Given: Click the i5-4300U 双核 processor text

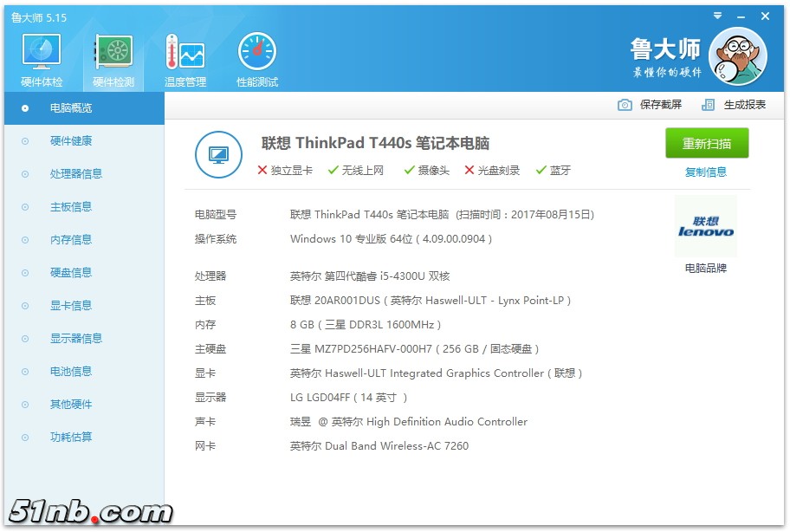Looking at the screenshot, I should pos(370,276).
